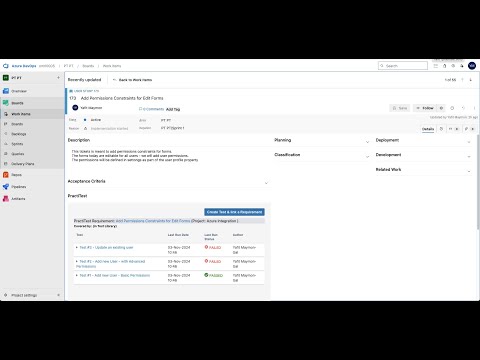Select the Details tab
This screenshot has height=360, width=480.
click(428, 129)
